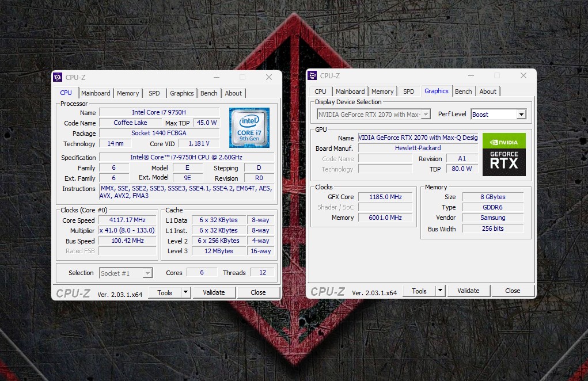Open the Perf Level dropdown
This screenshot has width=588, height=381.
click(521, 115)
